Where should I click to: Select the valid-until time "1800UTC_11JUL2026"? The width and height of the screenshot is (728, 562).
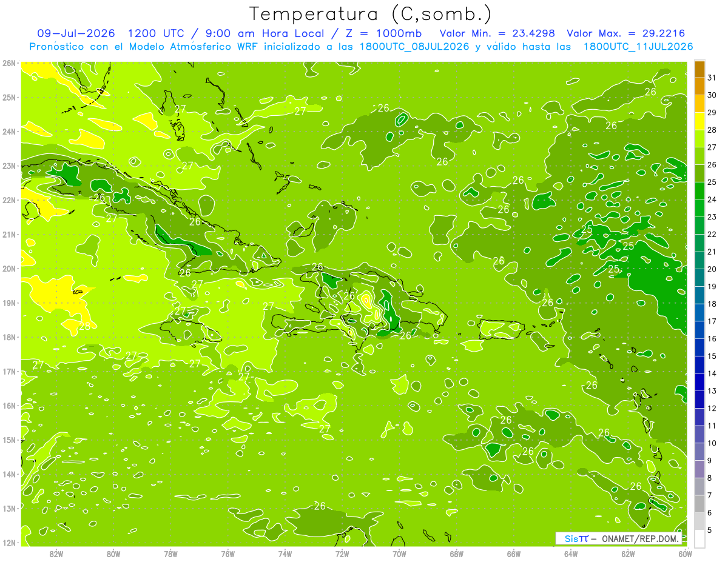tap(638, 46)
